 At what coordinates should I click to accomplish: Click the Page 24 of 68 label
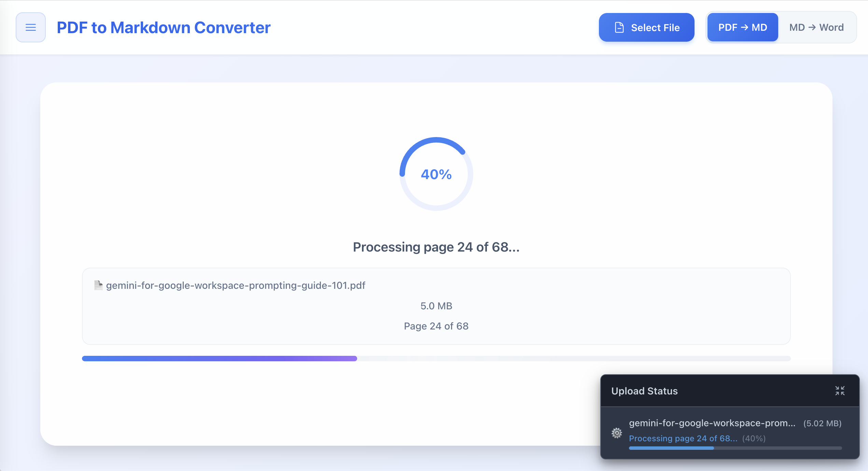point(436,326)
